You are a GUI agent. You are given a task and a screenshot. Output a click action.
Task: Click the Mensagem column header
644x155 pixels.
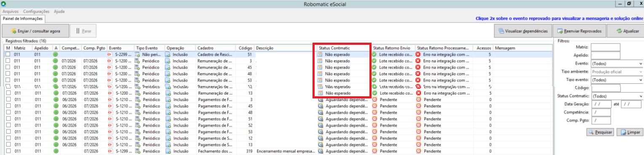523,48
